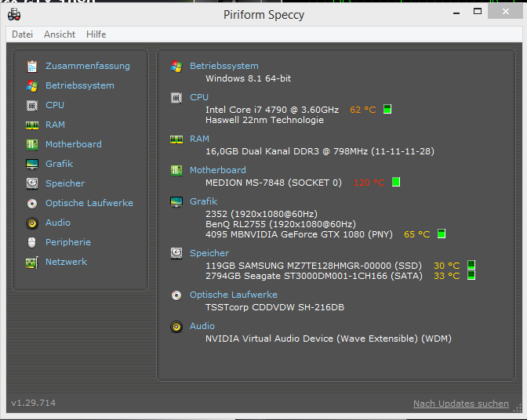The height and width of the screenshot is (420, 527).
Task: Click the Speccy application icon in the title bar
Action: point(14,14)
